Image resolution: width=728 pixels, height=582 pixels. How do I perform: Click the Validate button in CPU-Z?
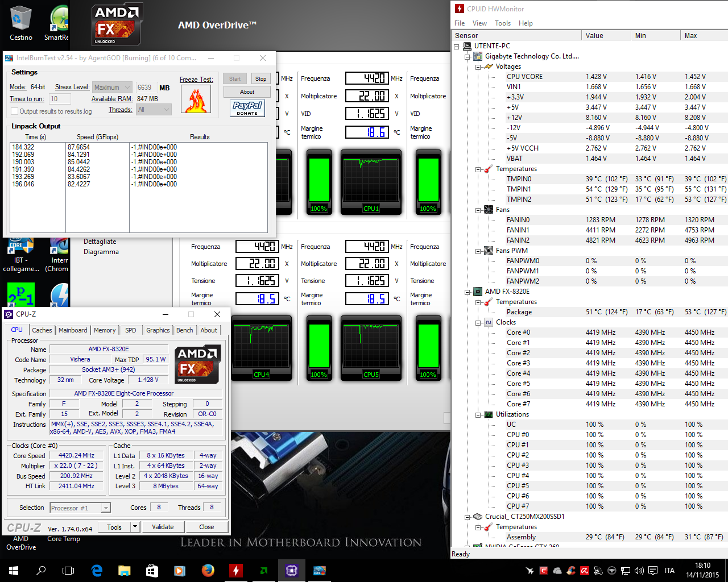coord(163,527)
